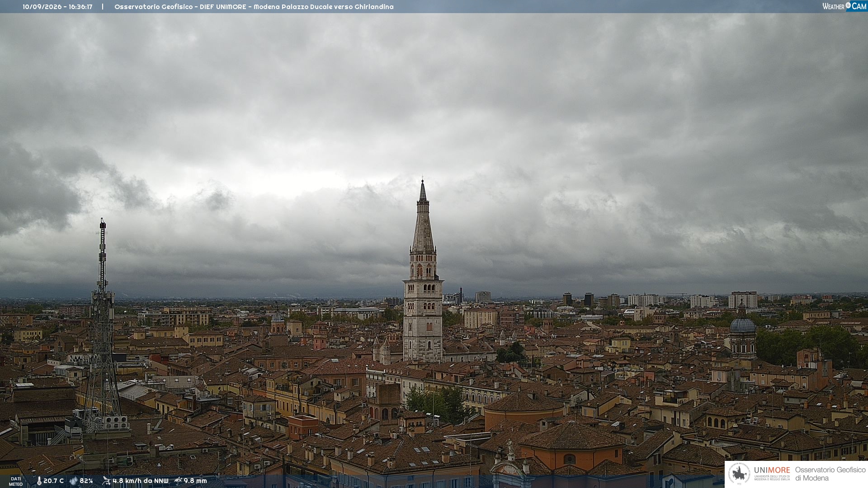Click the blue church dome

(742, 324)
